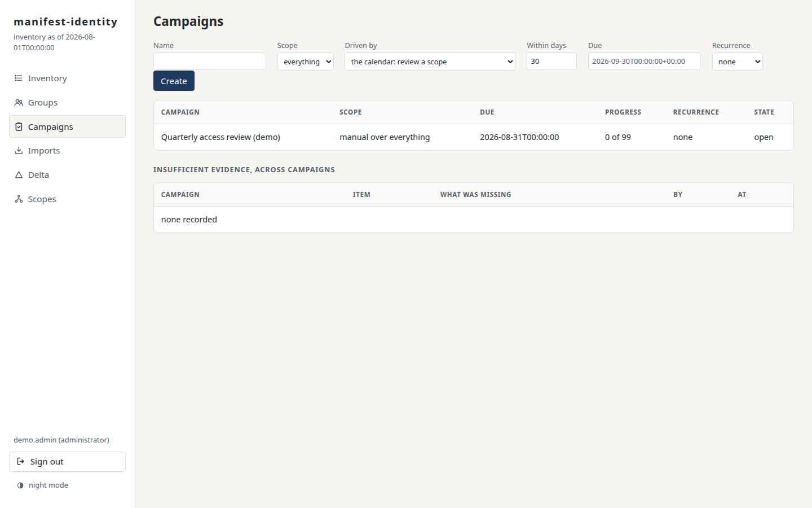This screenshot has height=508, width=812.
Task: Click the sign out arrow icon
Action: (21, 462)
